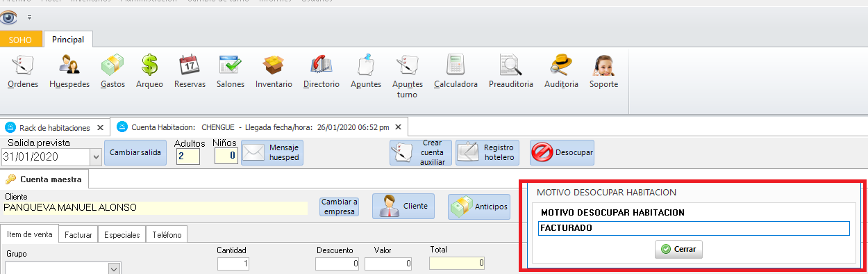
Task: Select the Item de venta tab
Action: pyautogui.click(x=29, y=235)
